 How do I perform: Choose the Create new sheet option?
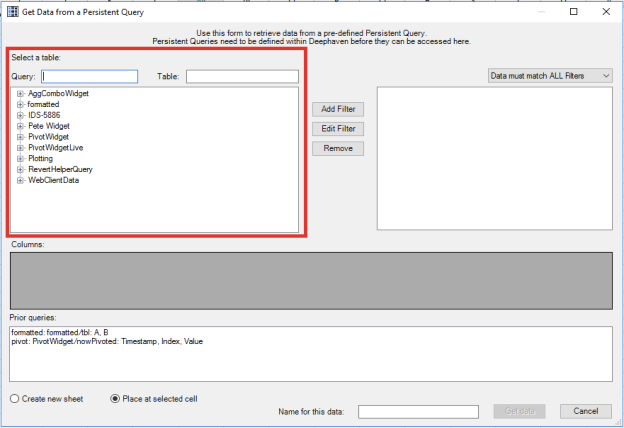pos(15,398)
